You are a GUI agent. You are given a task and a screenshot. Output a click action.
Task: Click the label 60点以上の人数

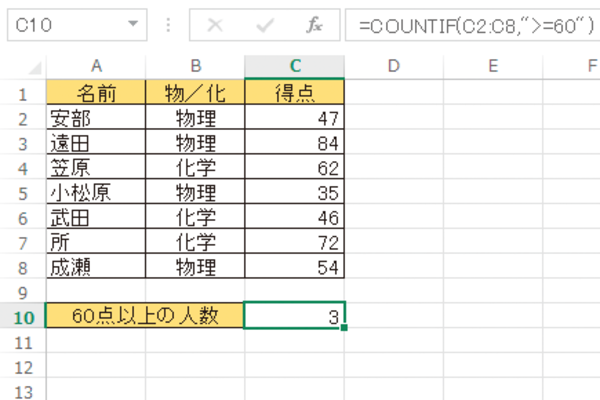pos(145,316)
